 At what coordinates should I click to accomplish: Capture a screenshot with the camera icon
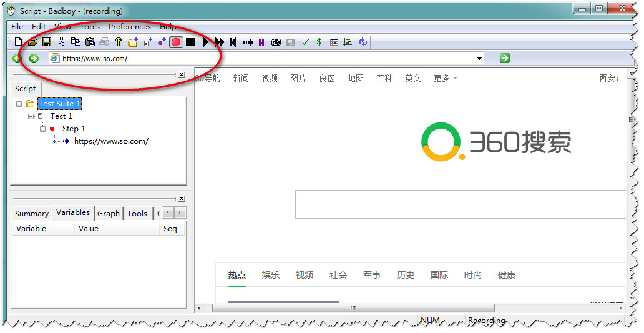click(276, 42)
